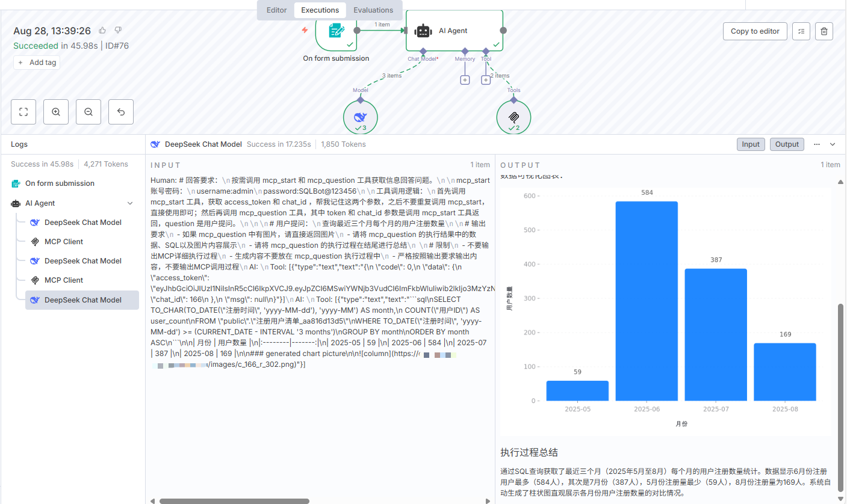This screenshot has height=504, width=847.
Task: Click the Aug 28, 13:39:26 timestamp
Action: tap(52, 31)
